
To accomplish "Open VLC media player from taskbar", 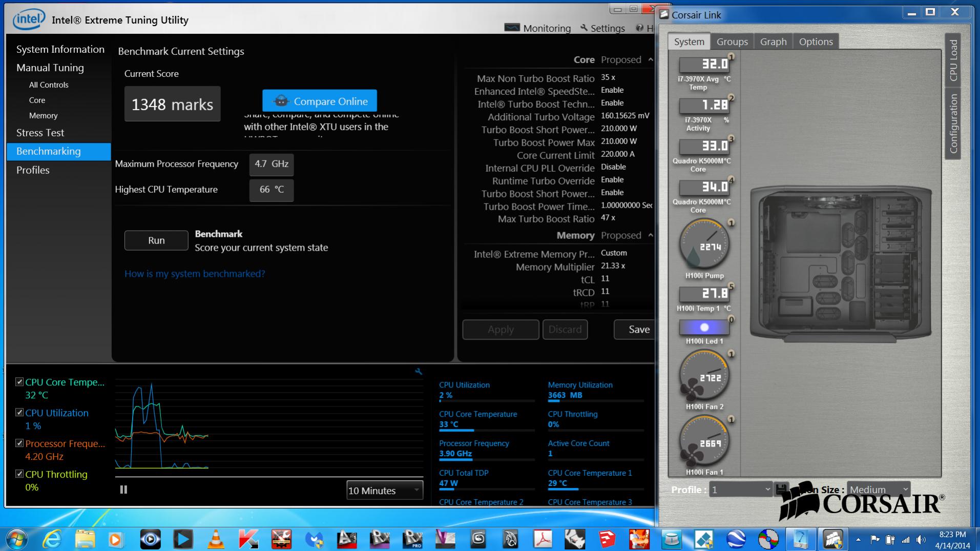I will pos(216,539).
